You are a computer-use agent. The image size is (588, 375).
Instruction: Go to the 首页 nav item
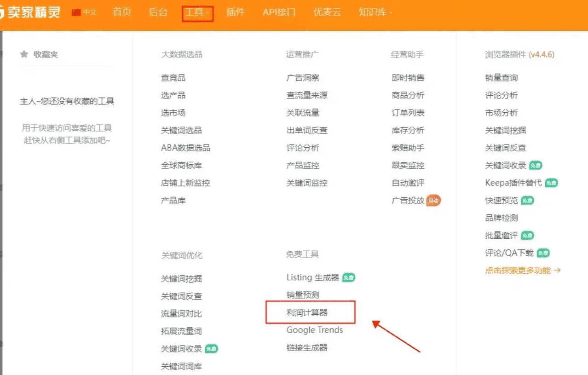click(122, 12)
